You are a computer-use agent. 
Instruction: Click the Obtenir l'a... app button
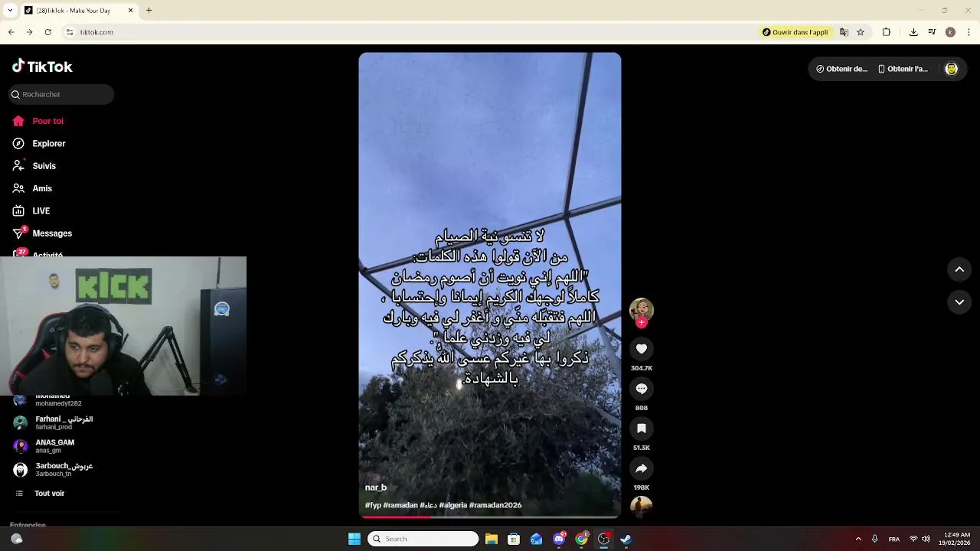(903, 69)
